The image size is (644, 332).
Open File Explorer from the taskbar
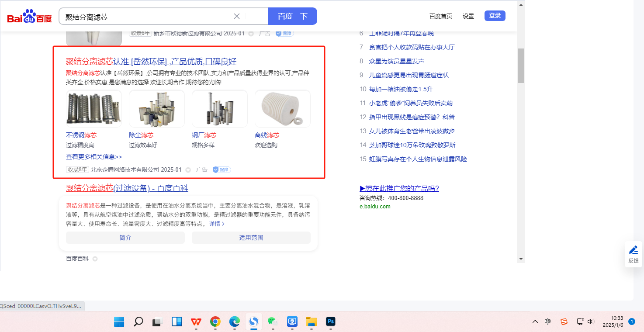tap(311, 322)
